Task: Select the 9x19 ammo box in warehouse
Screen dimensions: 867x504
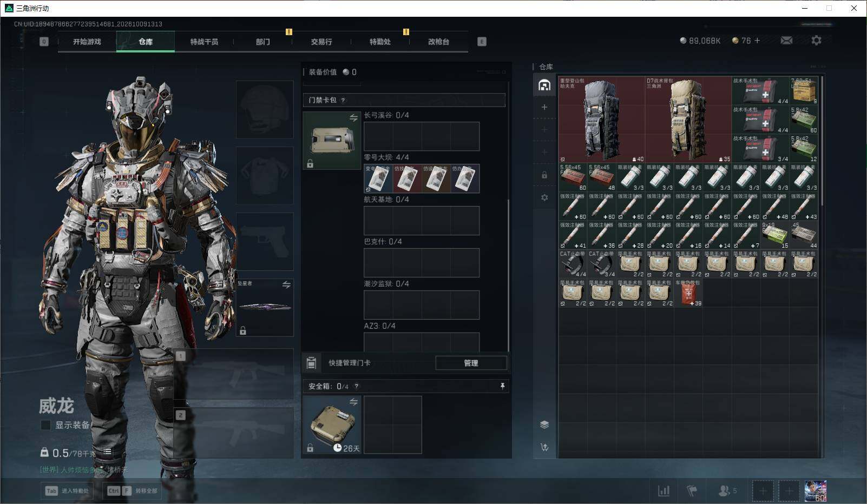Action: 775,235
